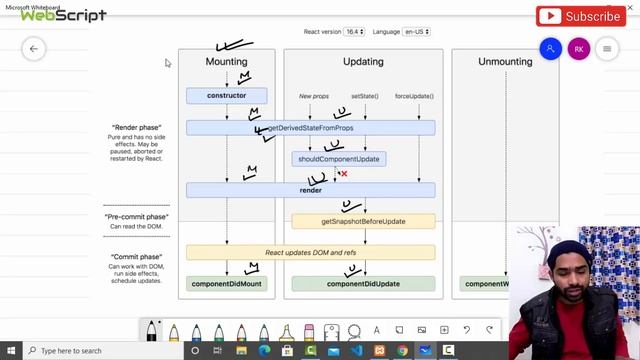This screenshot has height=360, width=640.
Task: Click the Updating column heading
Action: [363, 62]
